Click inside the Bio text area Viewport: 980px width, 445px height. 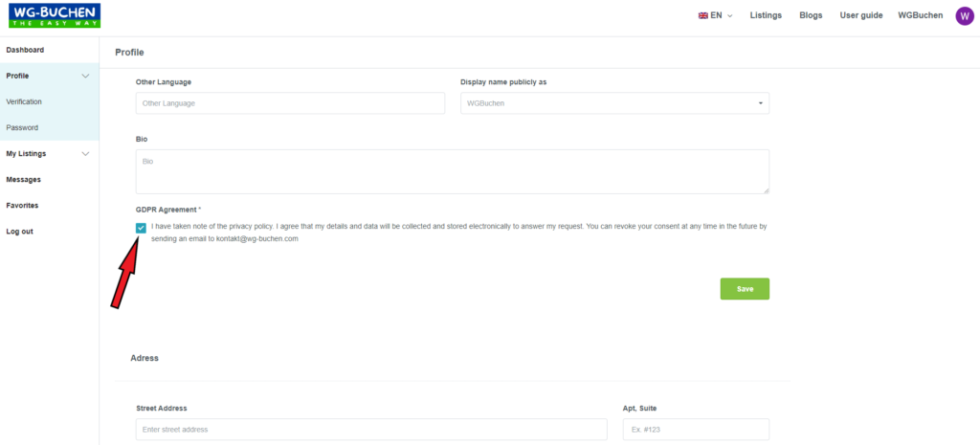453,172
